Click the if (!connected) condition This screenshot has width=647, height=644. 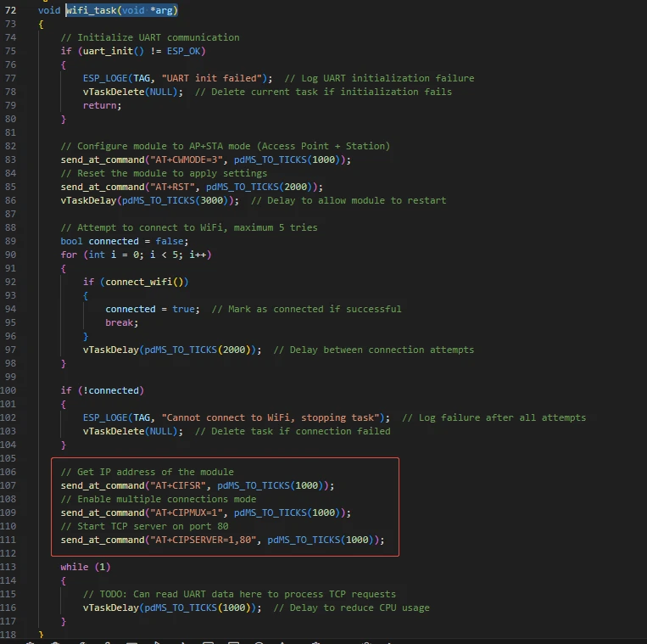[102, 390]
